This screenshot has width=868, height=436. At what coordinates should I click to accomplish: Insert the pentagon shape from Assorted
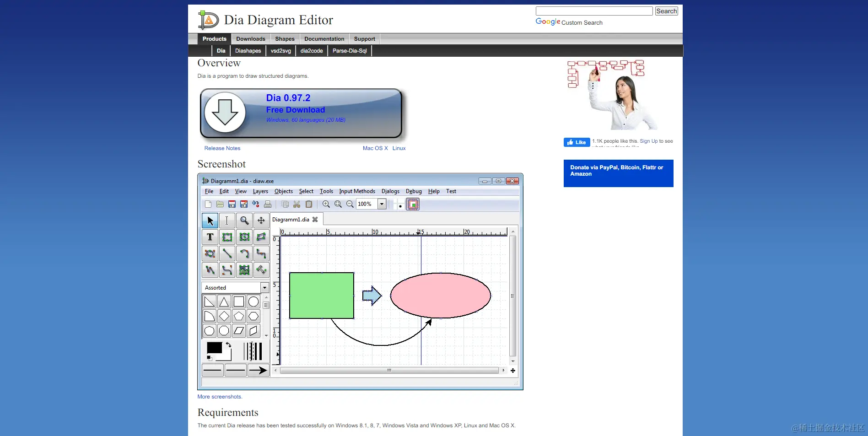click(x=239, y=316)
